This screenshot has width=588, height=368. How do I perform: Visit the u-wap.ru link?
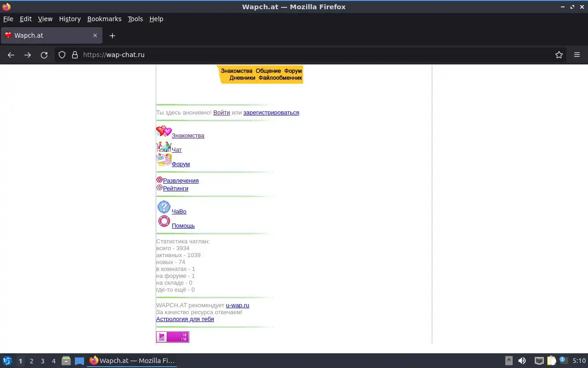237,305
